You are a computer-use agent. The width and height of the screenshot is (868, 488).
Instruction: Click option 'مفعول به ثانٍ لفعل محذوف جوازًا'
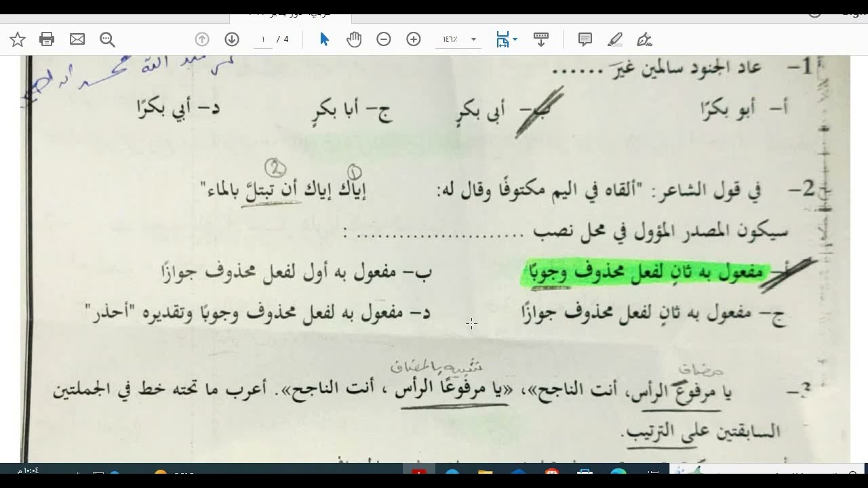[x=653, y=314]
